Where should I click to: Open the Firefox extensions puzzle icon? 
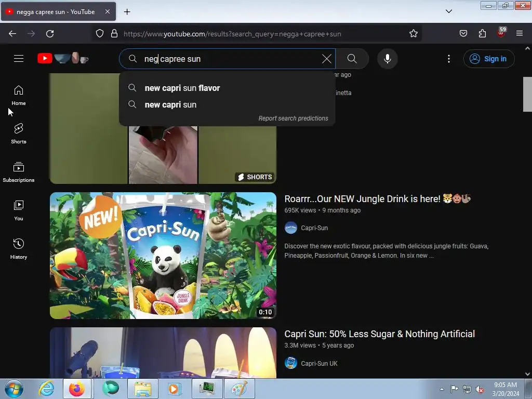tap(482, 34)
